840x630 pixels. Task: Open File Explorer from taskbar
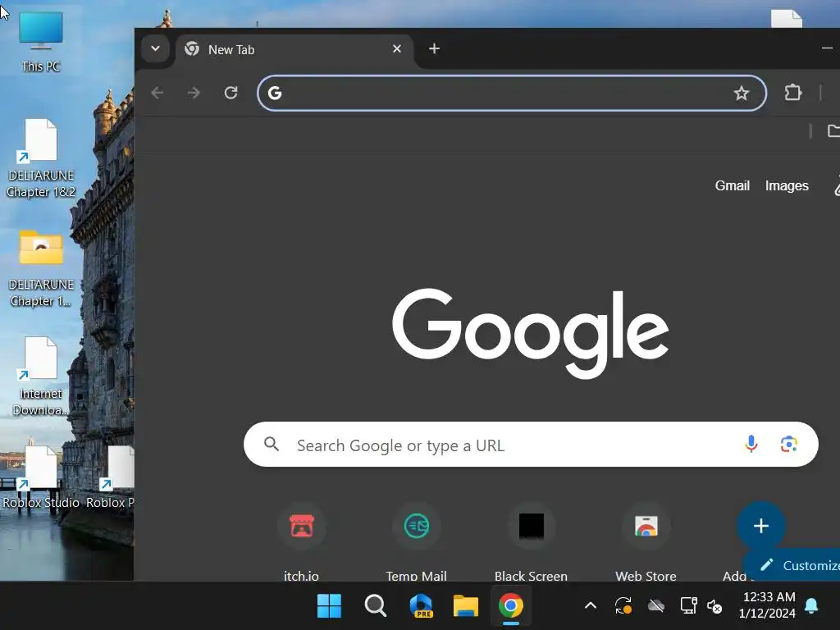click(x=466, y=606)
